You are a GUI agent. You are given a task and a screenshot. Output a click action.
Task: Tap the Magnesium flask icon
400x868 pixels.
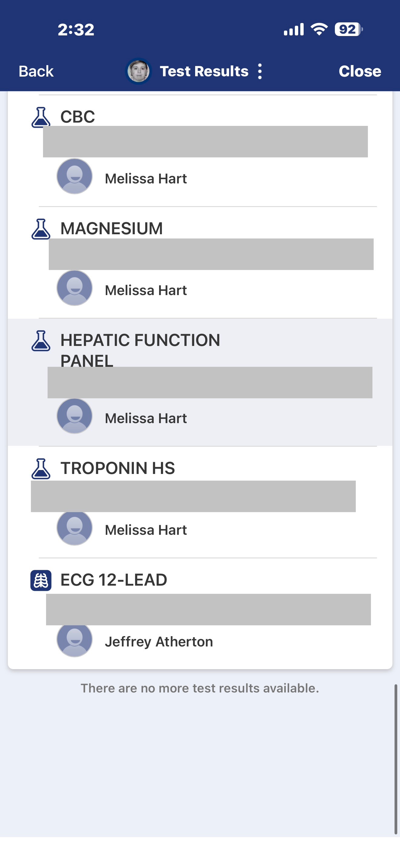point(41,229)
